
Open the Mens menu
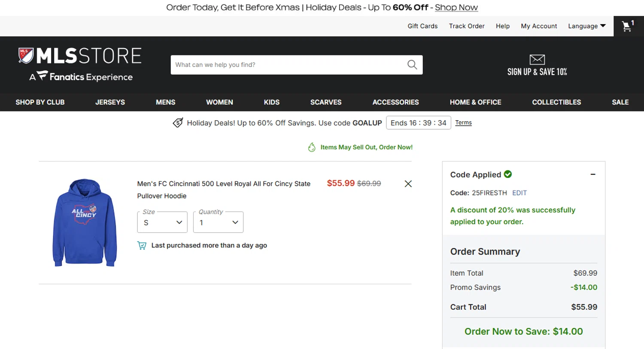tap(166, 102)
